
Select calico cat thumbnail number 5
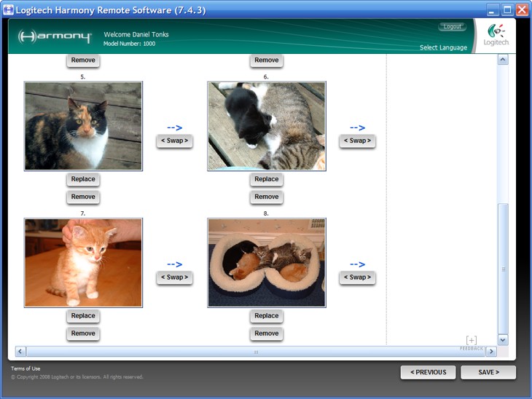[x=84, y=126]
